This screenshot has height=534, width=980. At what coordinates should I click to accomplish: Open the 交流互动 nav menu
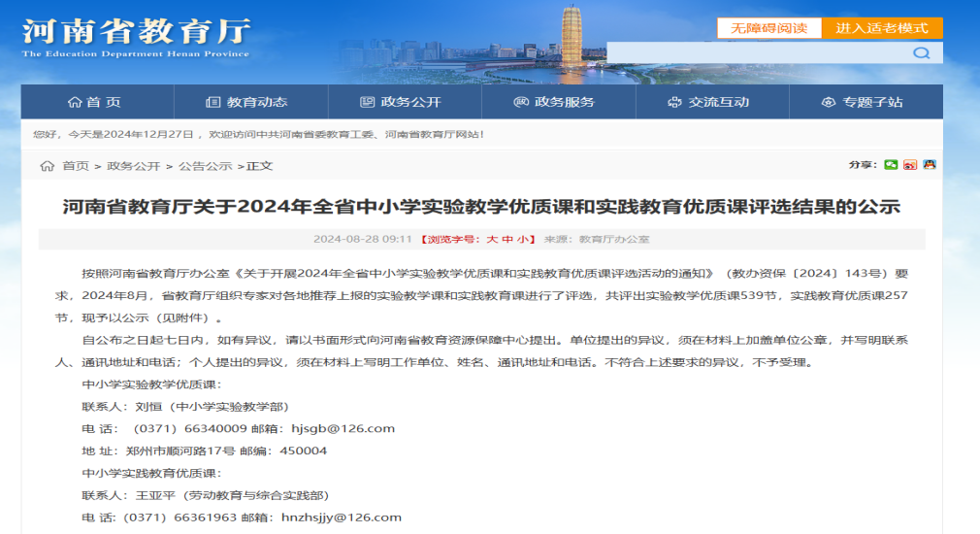coord(708,102)
